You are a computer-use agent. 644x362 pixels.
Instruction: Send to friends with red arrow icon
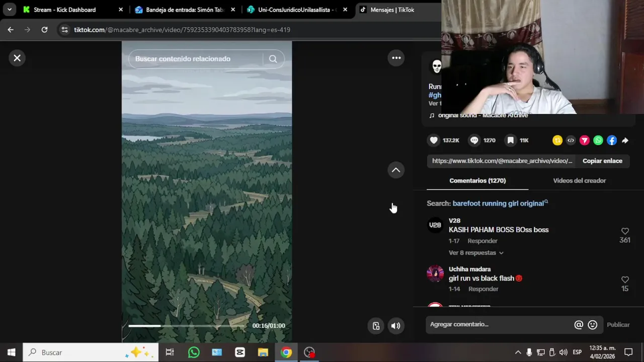pyautogui.click(x=584, y=141)
